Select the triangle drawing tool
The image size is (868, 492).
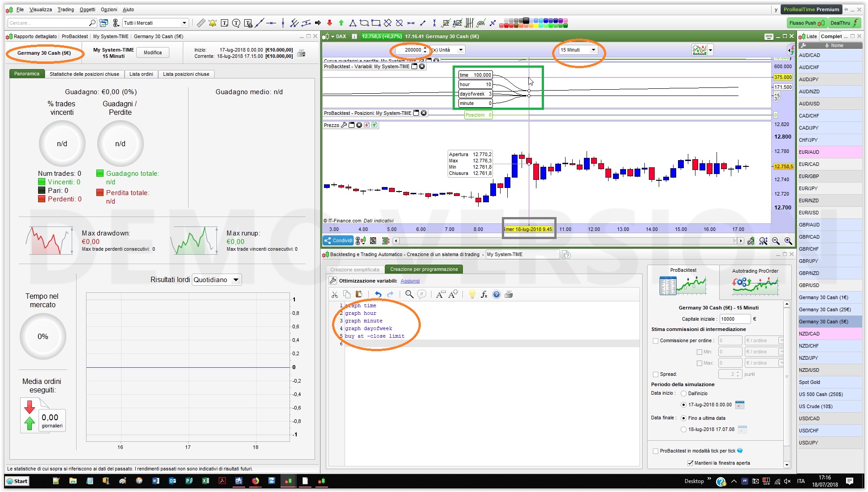click(x=353, y=23)
